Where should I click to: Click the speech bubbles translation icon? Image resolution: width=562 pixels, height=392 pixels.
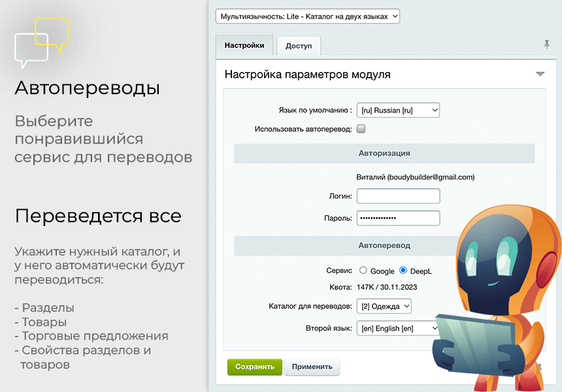pos(41,42)
